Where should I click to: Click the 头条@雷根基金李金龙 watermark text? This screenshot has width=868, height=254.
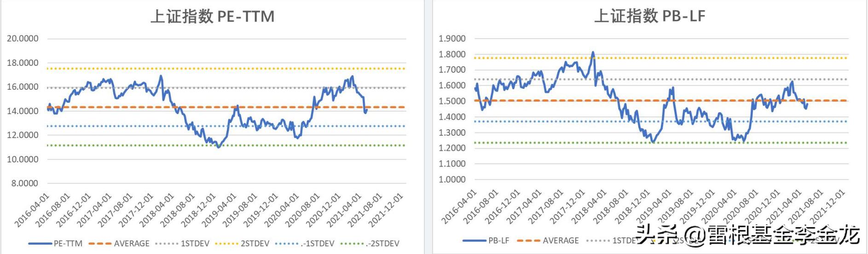click(747, 235)
